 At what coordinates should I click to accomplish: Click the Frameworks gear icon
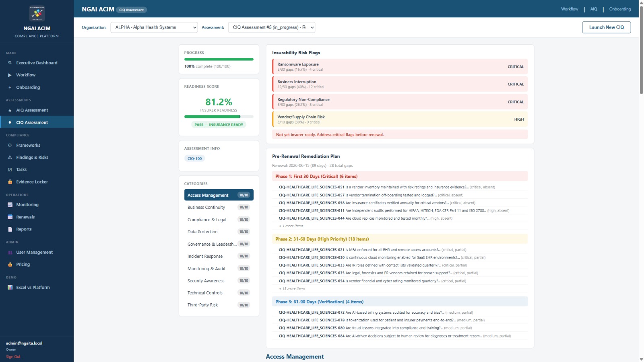[10, 145]
